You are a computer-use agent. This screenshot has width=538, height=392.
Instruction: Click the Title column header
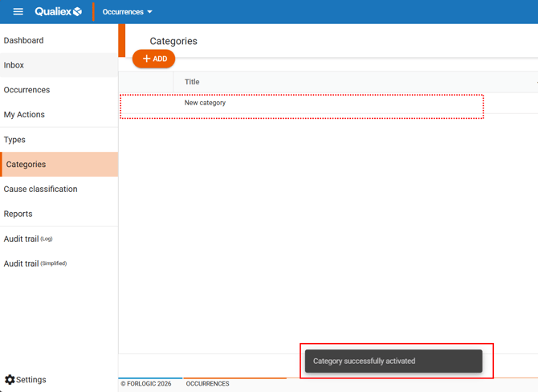pos(192,82)
